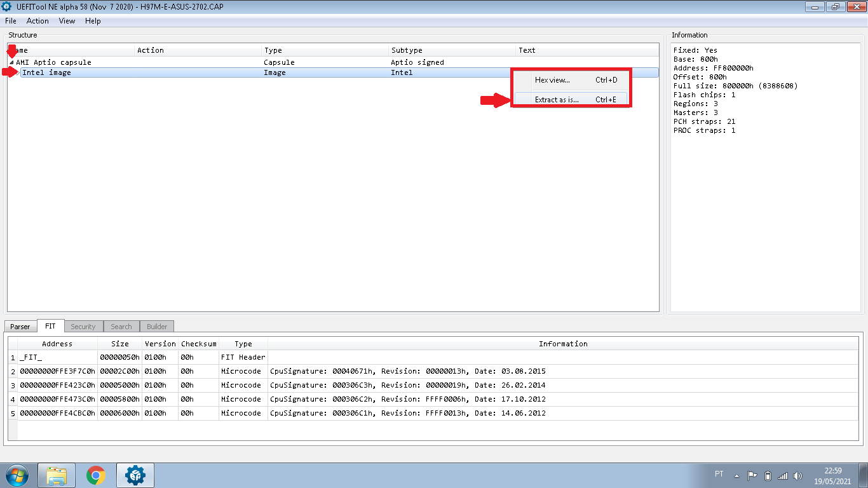Switch to the Builder tab
Image resolution: width=868 pixels, height=488 pixels.
click(x=157, y=327)
